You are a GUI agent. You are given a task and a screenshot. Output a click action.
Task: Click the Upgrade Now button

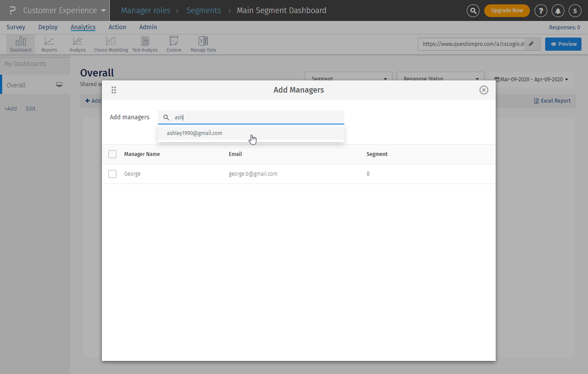point(507,10)
